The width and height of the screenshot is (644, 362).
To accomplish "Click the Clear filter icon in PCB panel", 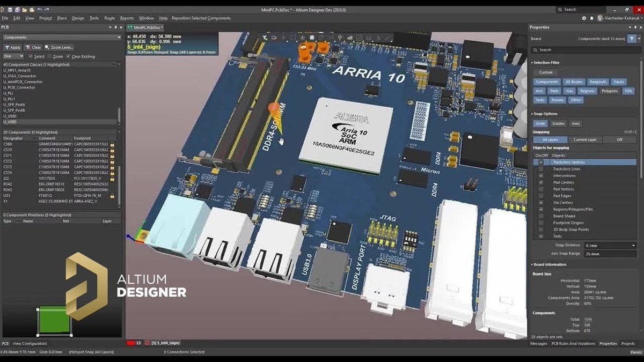I will tap(28, 47).
